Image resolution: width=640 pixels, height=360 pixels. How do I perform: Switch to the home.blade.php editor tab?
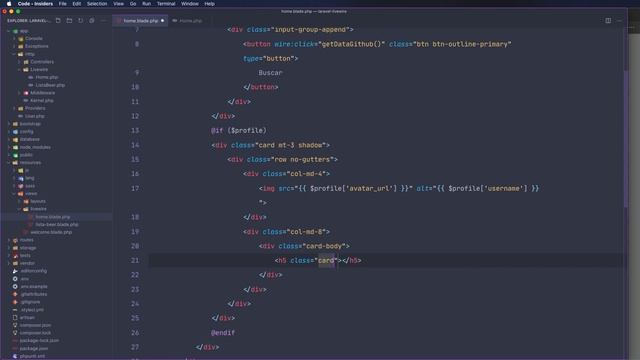coord(140,20)
